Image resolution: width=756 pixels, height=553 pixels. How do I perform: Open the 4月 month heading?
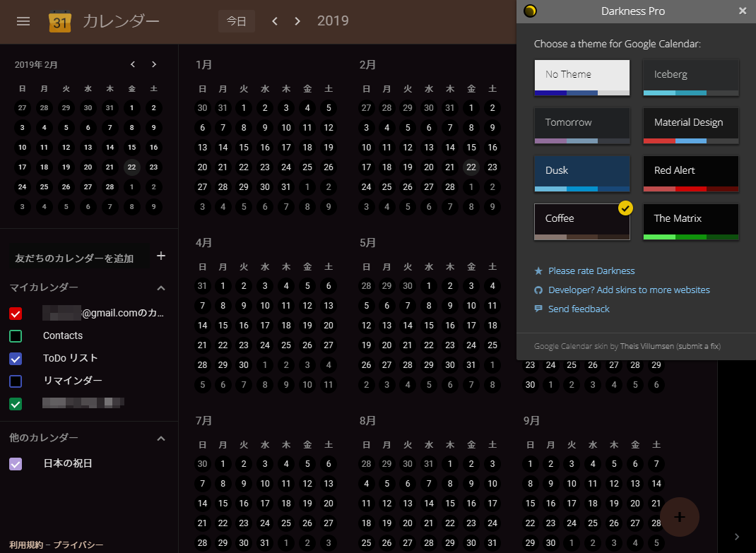pyautogui.click(x=204, y=242)
